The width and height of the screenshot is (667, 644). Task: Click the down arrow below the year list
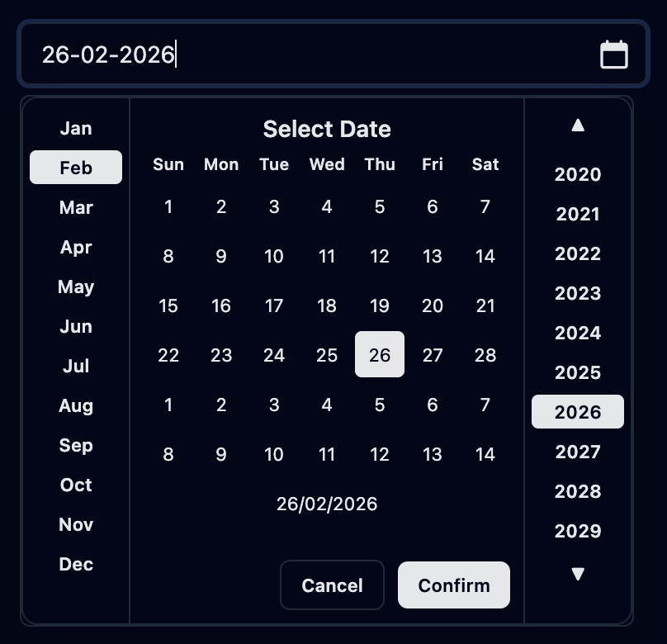[x=578, y=571]
